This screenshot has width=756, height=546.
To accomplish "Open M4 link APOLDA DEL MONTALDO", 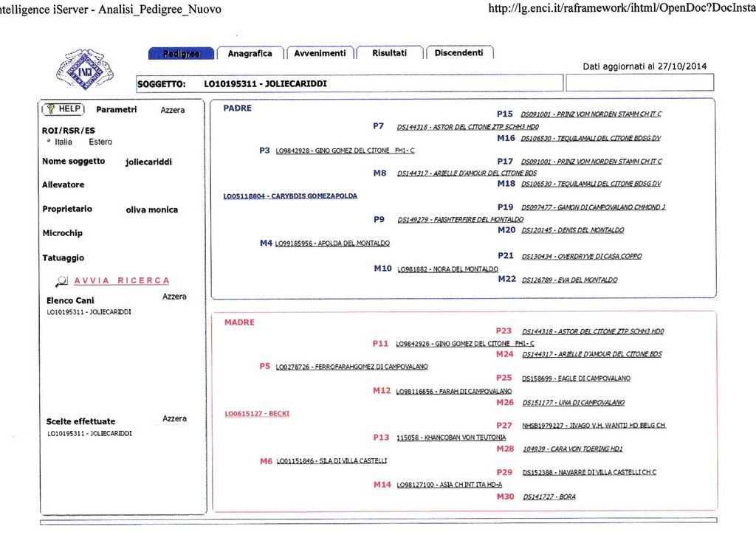I will pyautogui.click(x=333, y=243).
